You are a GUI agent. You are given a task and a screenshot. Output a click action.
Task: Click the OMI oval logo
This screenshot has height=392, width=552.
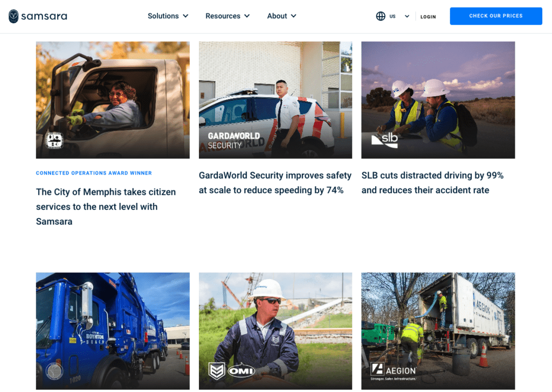[241, 371]
